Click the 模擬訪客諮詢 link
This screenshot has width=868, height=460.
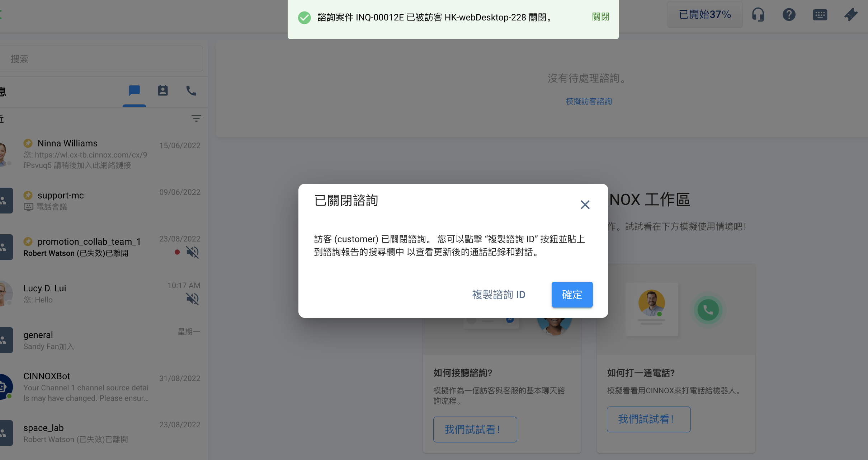(589, 102)
